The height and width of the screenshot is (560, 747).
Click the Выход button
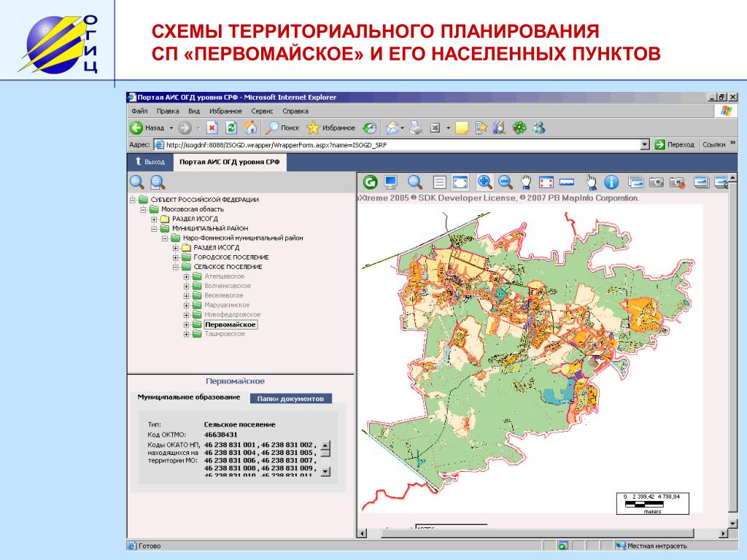pyautogui.click(x=150, y=162)
